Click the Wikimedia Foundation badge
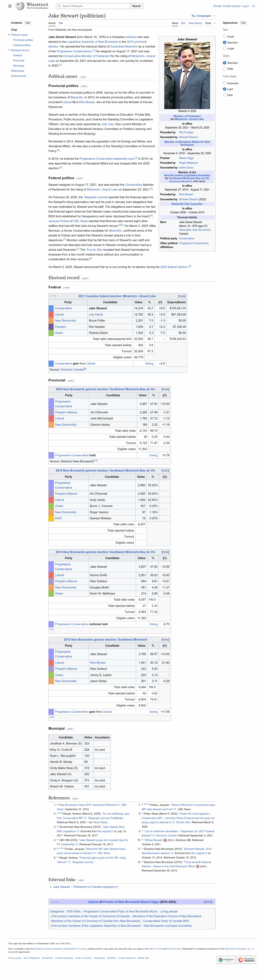The image size is (264, 980). [226, 960]
